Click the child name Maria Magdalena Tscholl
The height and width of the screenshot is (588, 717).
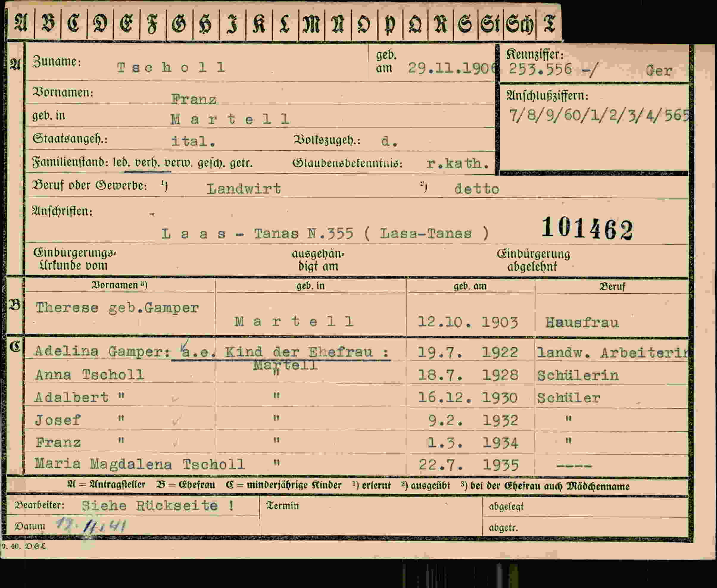(x=140, y=465)
